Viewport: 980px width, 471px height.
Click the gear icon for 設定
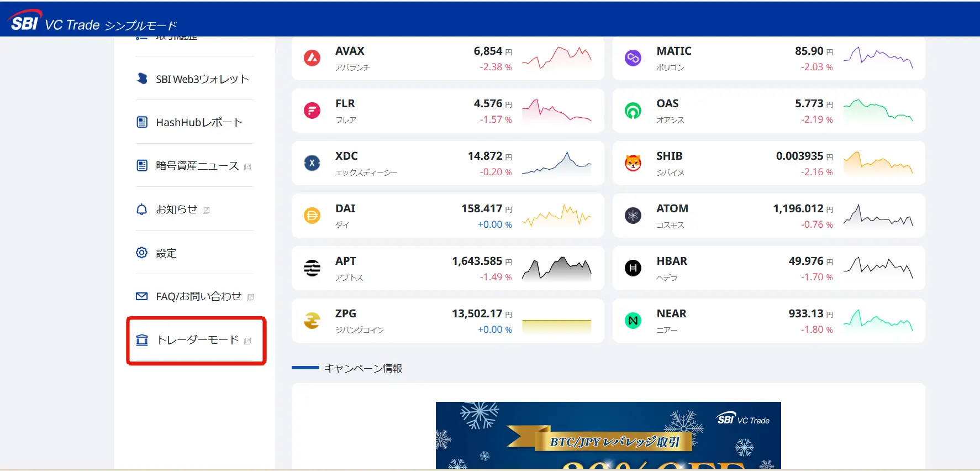(142, 253)
